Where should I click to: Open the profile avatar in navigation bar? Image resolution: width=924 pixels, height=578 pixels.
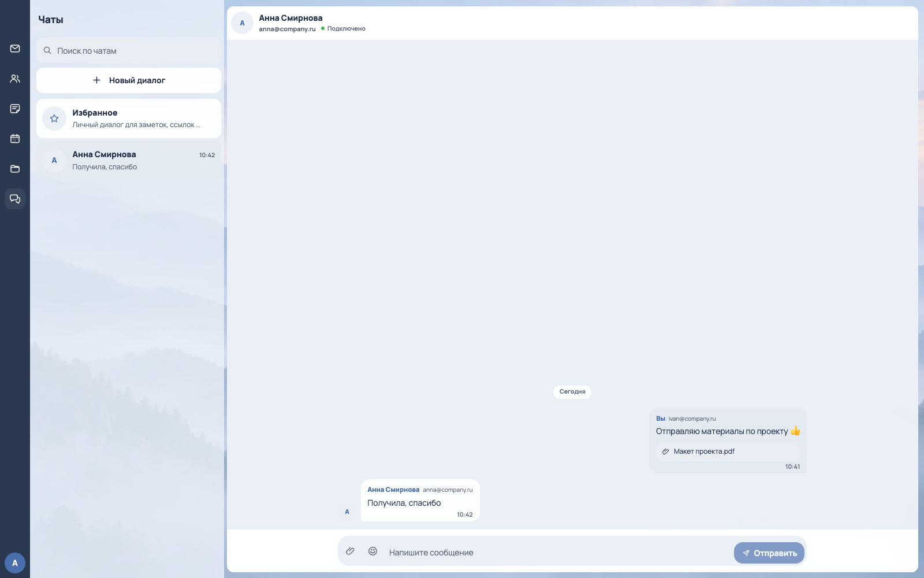coord(15,563)
